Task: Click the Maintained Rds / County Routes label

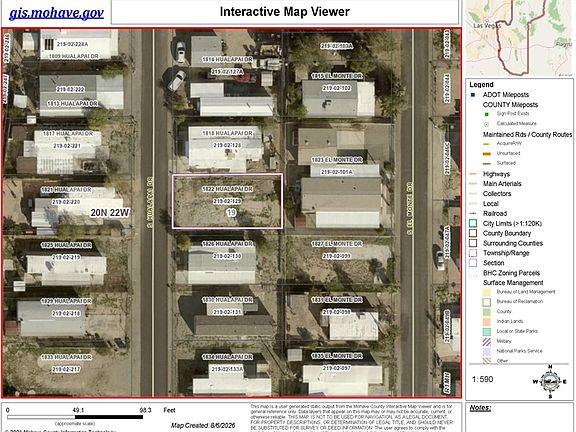Action: pyautogui.click(x=527, y=134)
